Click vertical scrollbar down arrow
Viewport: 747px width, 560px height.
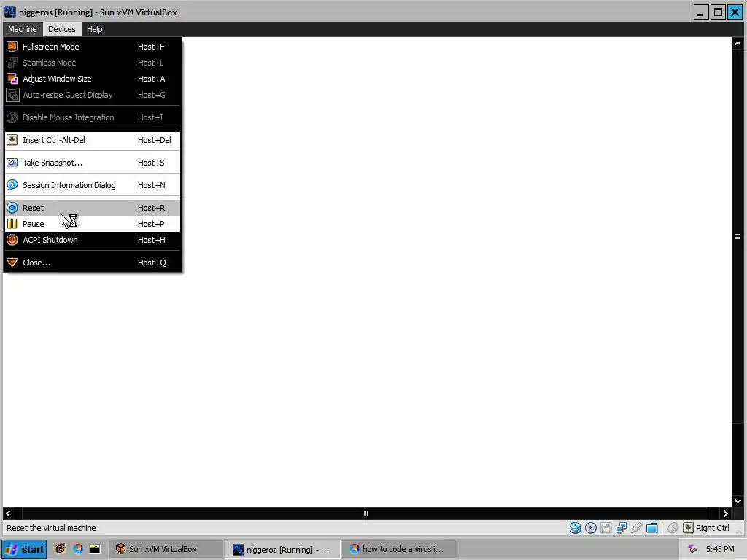(738, 501)
